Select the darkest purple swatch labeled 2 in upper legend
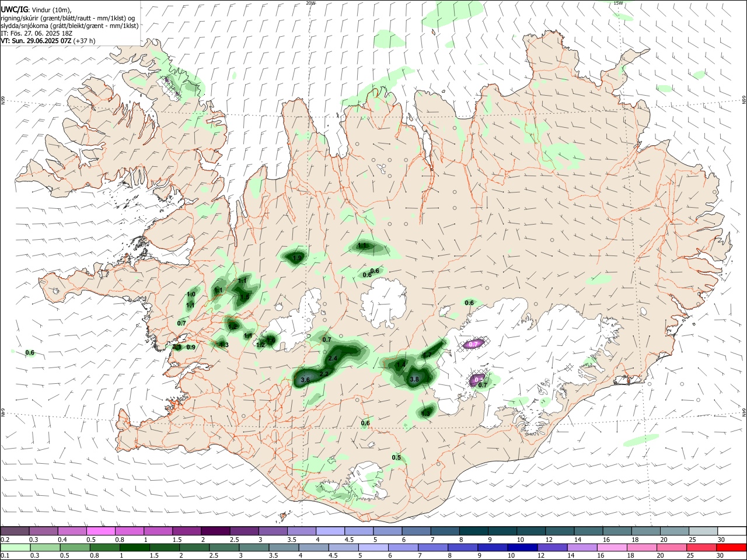 pyautogui.click(x=215, y=531)
